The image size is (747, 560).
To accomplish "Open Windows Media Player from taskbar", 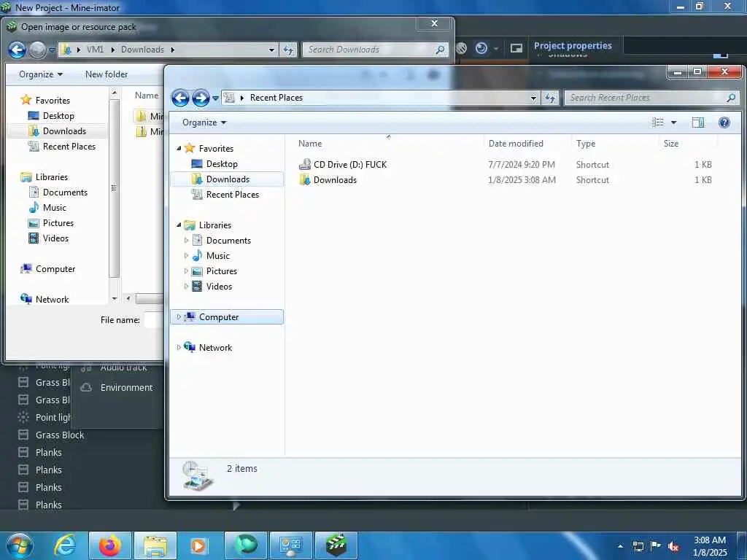I will pos(200,545).
